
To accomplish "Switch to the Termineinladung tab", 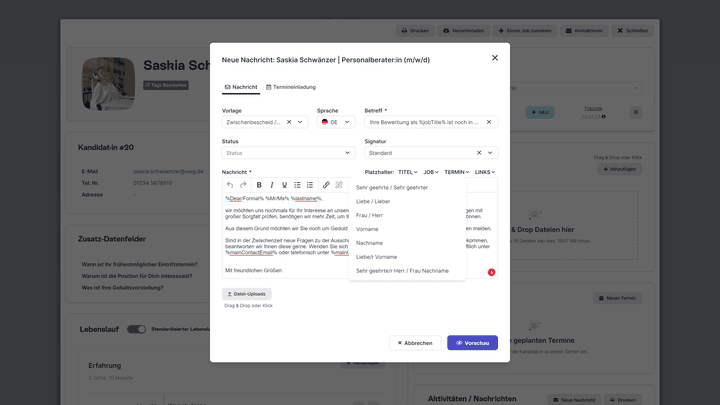I will [x=288, y=87].
